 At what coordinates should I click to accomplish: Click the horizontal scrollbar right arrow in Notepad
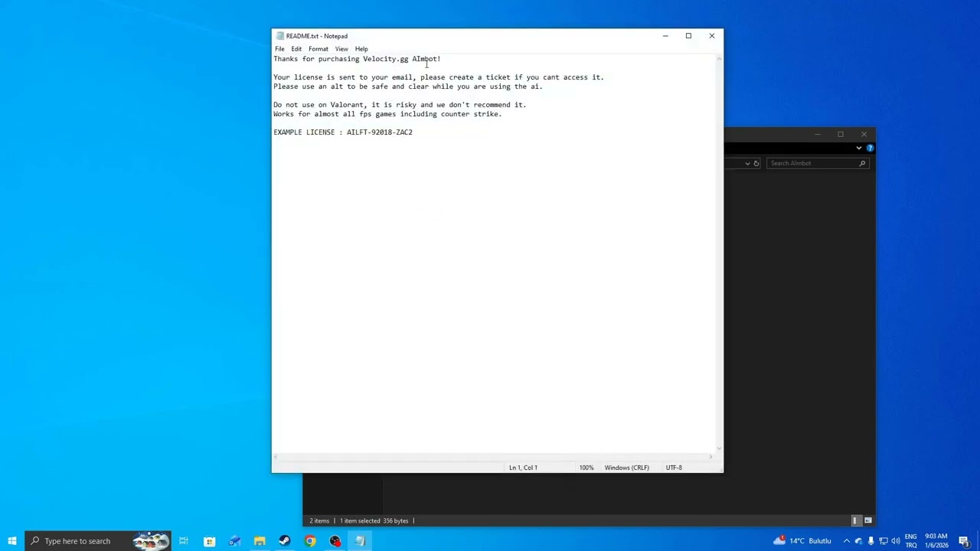(710, 457)
